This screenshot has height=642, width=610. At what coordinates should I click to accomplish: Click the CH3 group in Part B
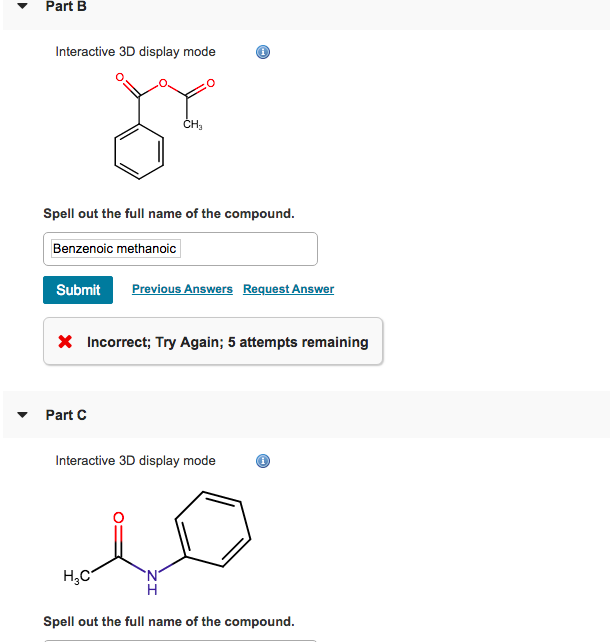192,124
